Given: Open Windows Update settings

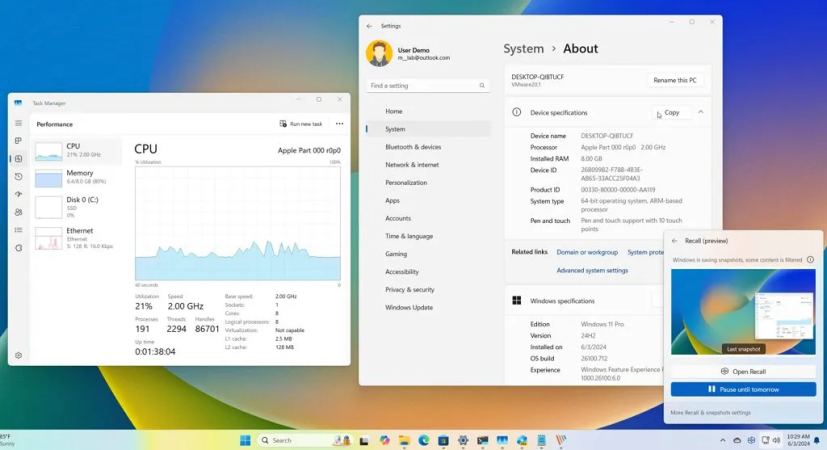Looking at the screenshot, I should coord(427,308).
